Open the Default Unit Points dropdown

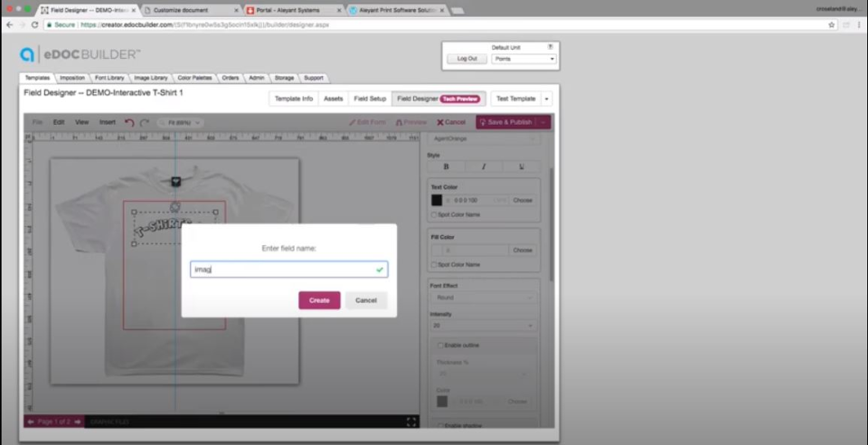(x=524, y=59)
